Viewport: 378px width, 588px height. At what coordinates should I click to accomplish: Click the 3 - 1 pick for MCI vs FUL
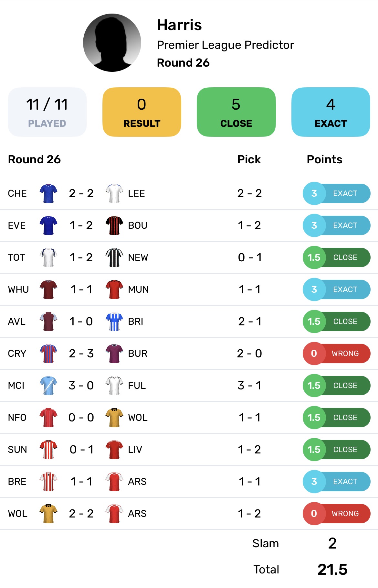point(249,386)
